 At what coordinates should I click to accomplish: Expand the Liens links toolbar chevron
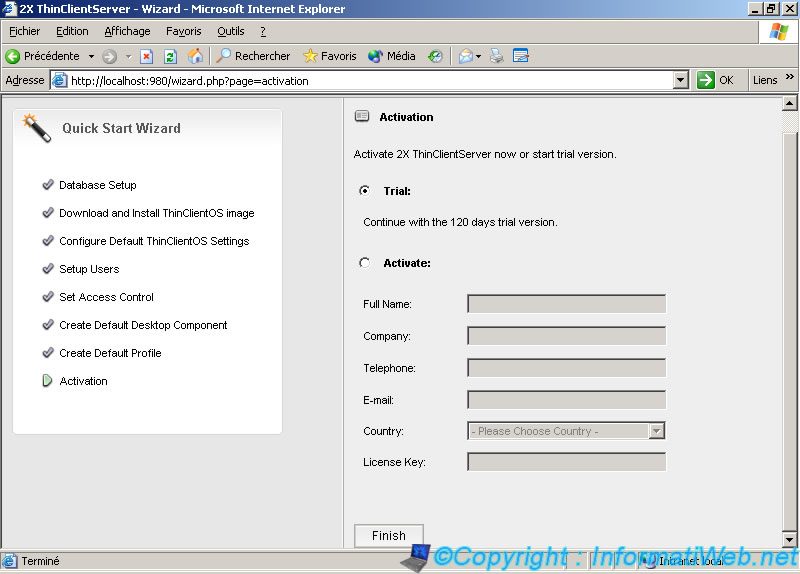point(790,77)
